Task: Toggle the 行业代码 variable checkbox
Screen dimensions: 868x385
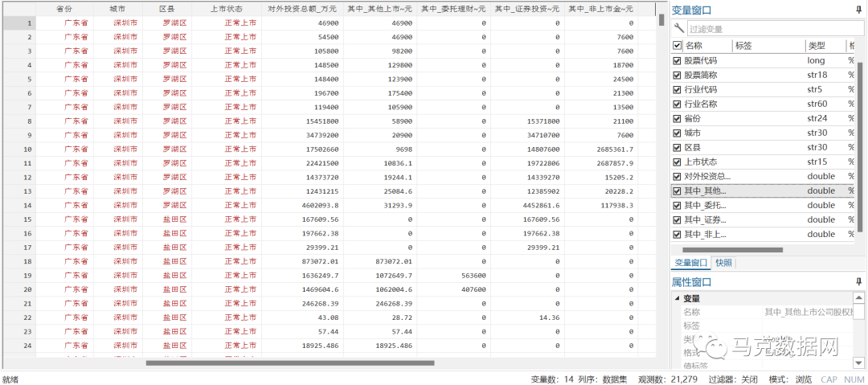Action: coord(677,89)
